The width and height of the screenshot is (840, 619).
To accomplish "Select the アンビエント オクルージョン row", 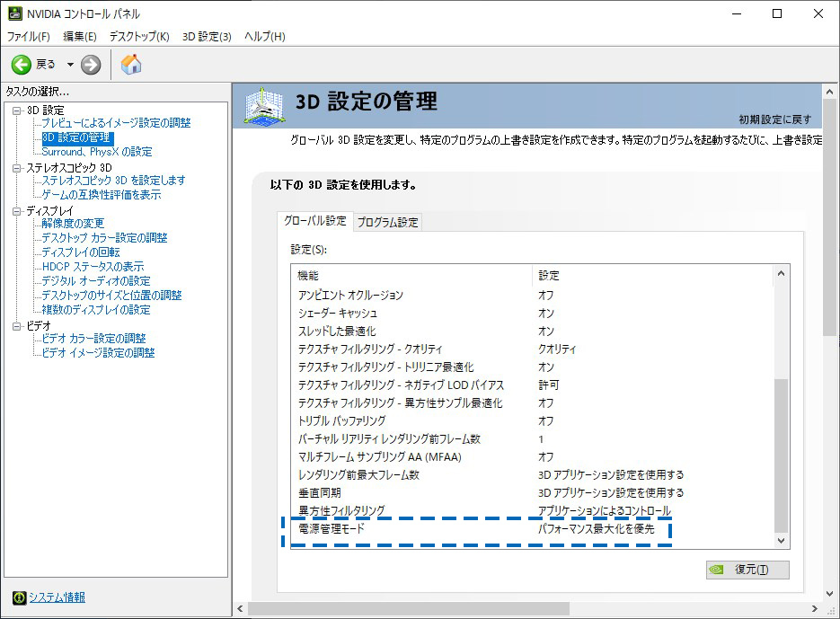I will (533, 295).
